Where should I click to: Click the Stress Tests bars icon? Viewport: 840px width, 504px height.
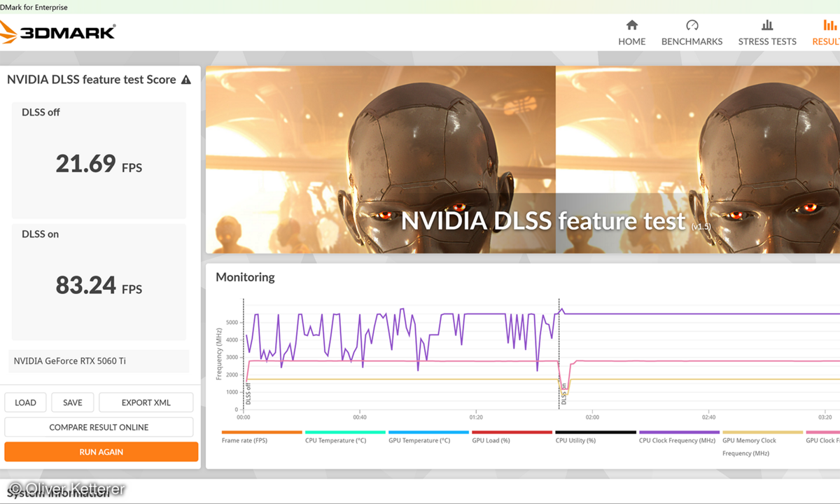tap(767, 25)
